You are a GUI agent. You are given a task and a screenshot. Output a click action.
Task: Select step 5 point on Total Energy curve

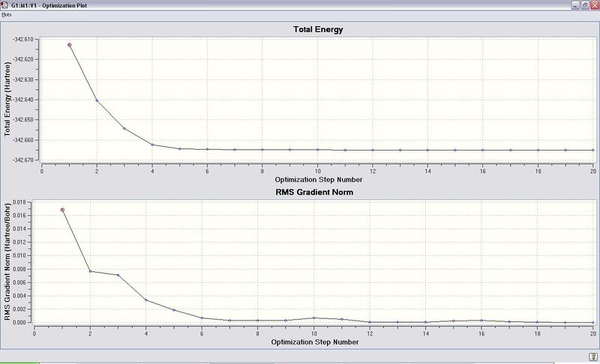(180, 148)
